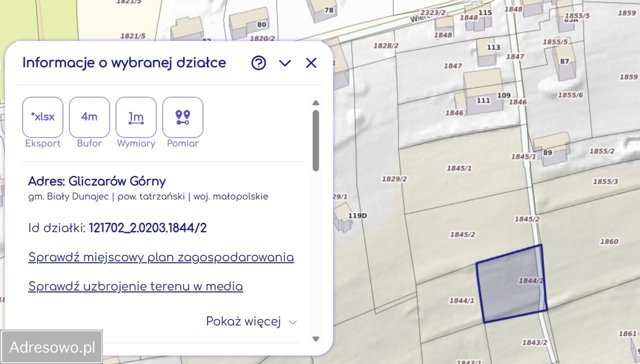
Task: Click the Wymiary ruler icon
Action: [136, 116]
